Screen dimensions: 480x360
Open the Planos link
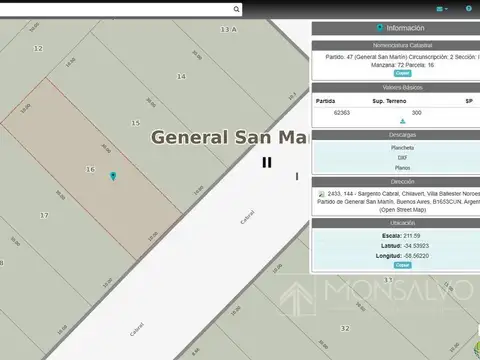(402, 168)
